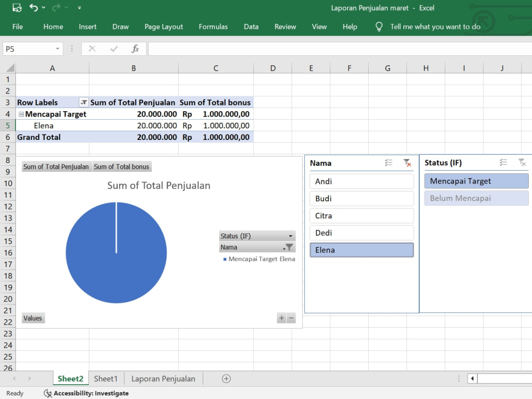
Task: Click the chart expand entire field plus button
Action: 281,318
